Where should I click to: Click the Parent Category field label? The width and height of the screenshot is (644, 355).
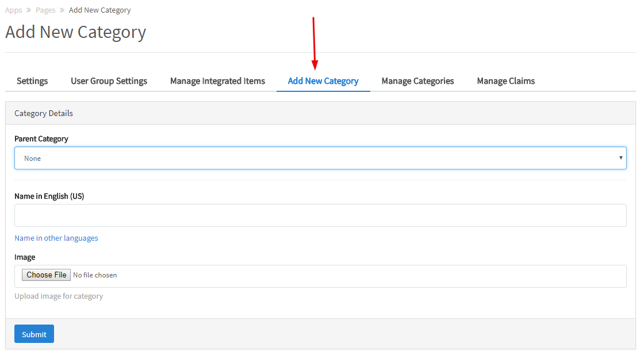[x=41, y=139]
